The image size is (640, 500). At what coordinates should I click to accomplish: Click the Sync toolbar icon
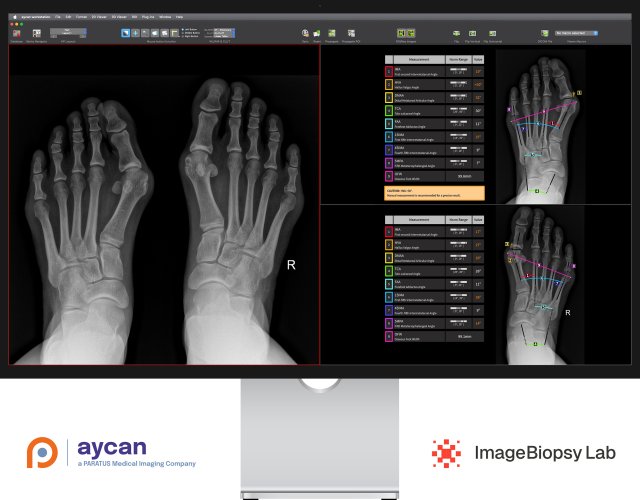coord(305,33)
